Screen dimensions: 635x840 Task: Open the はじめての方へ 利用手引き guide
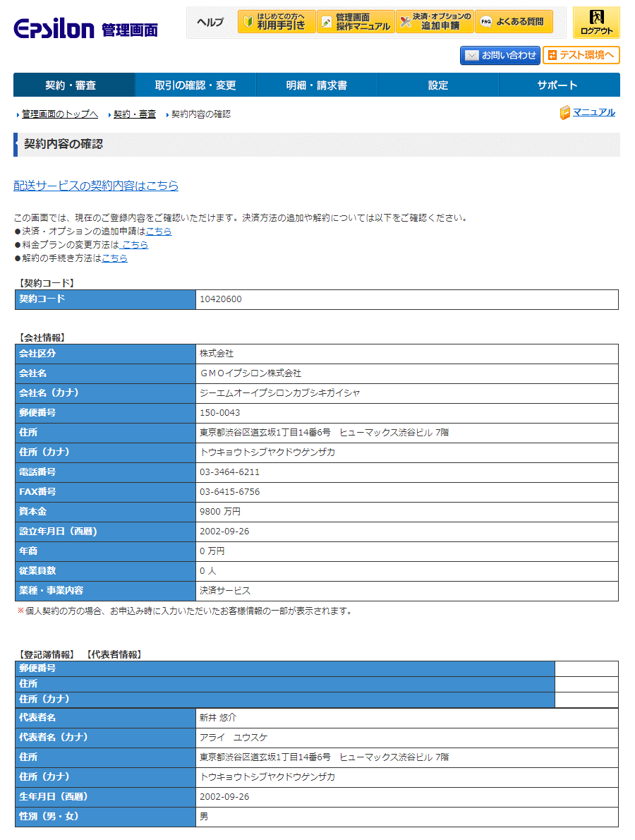[x=277, y=21]
